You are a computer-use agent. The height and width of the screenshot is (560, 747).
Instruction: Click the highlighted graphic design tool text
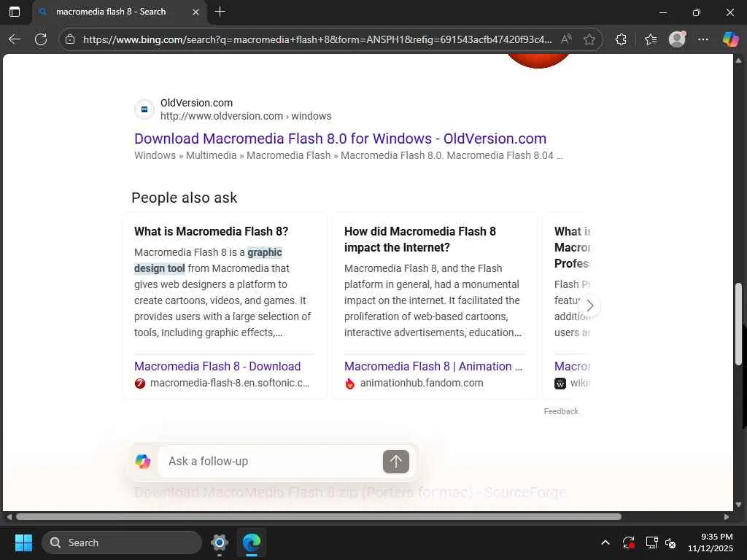(208, 260)
